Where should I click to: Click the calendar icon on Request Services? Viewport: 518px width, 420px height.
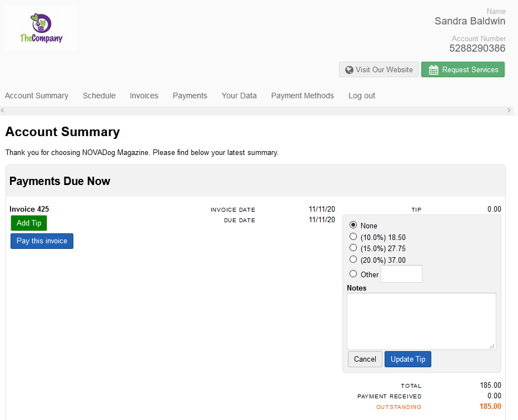tap(434, 70)
